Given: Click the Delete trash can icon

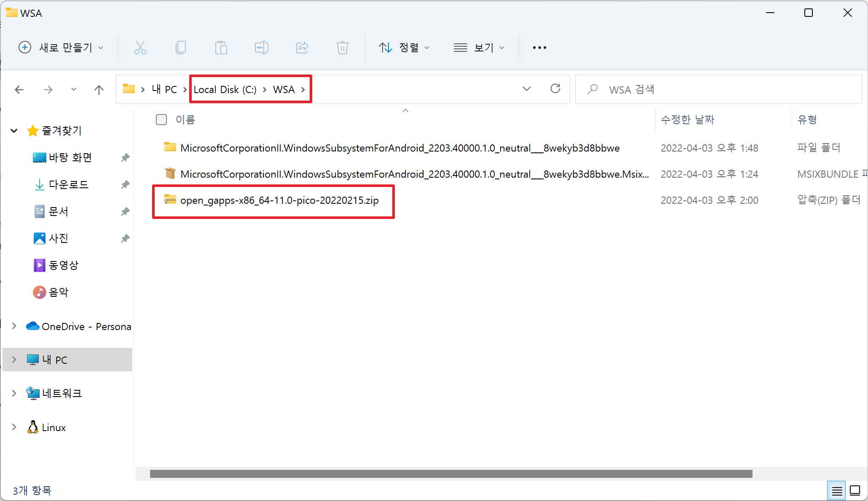Looking at the screenshot, I should pos(342,48).
